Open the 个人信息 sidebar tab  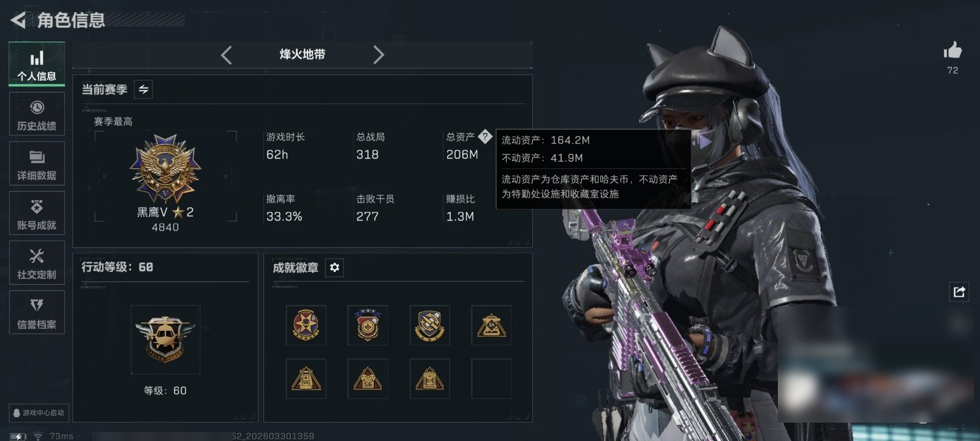coord(37,64)
